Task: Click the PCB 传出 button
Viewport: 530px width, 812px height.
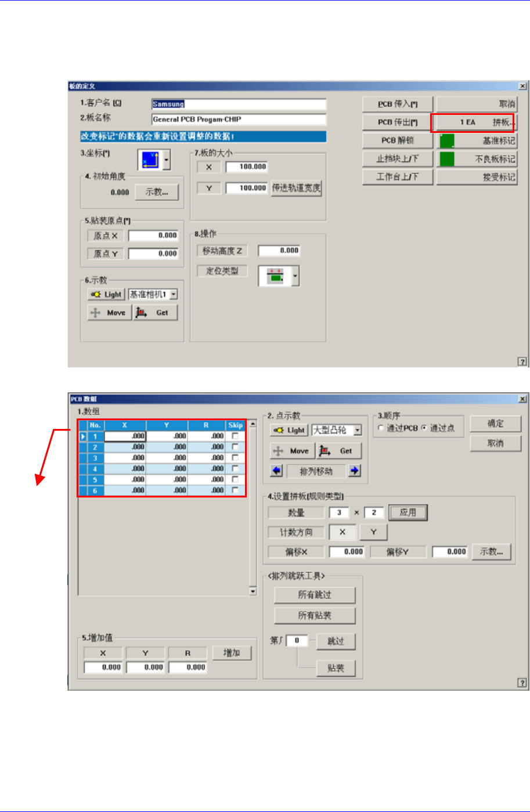Action: (398, 122)
